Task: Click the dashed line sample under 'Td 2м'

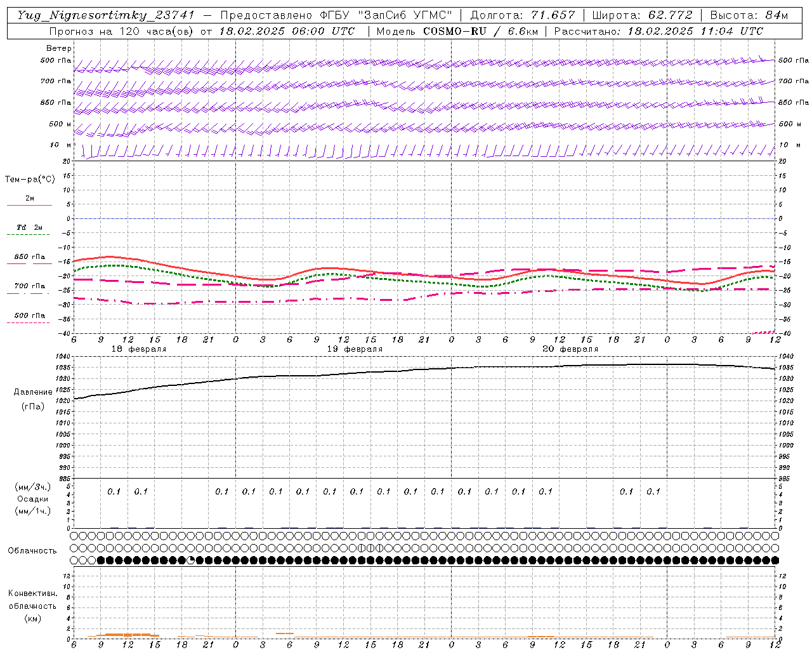Action: (x=28, y=235)
